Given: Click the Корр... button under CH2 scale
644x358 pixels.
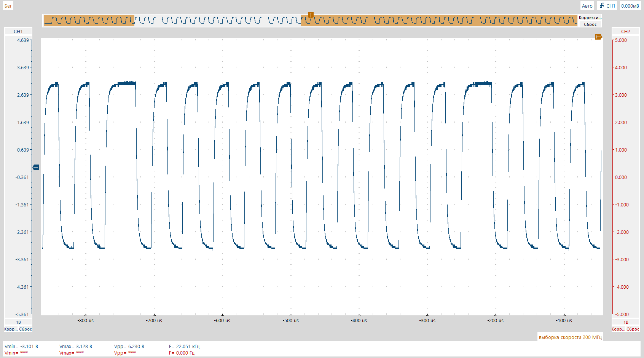Looking at the screenshot, I should (618, 329).
